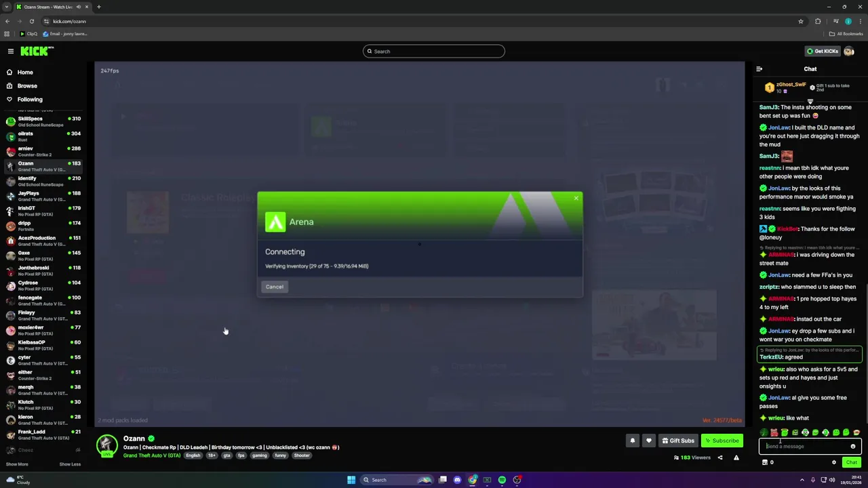Toggle stream notifications bell
868x488 pixels.
click(x=633, y=441)
